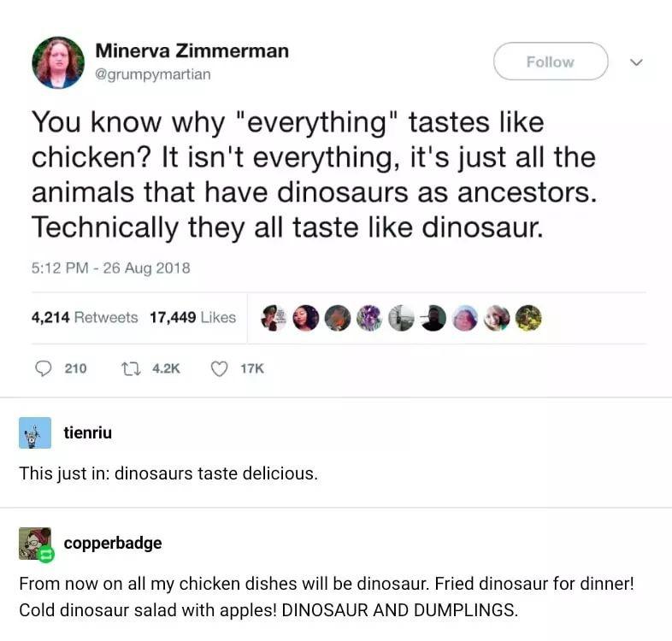Click the bearded man in black liker avatar
The image size is (672, 641).
pos(433,318)
